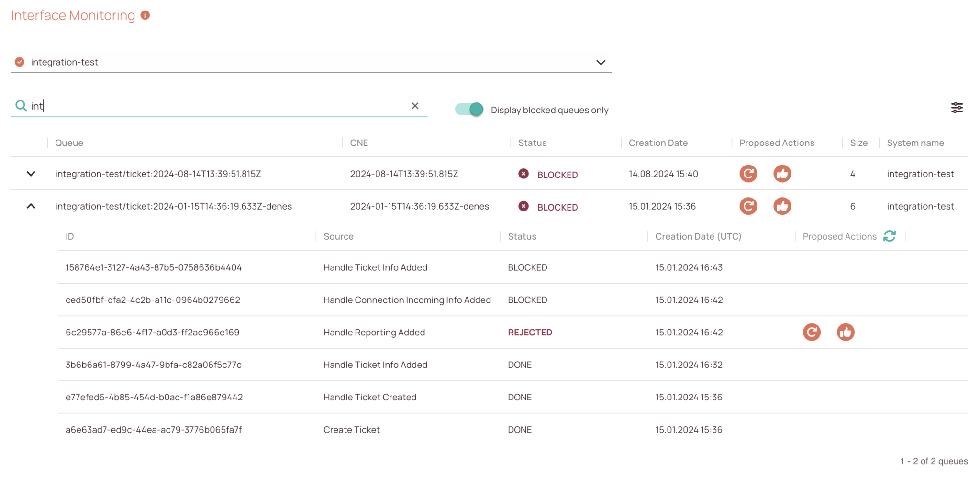Open the filter settings icon top right
The image size is (980, 477).
pyautogui.click(x=957, y=107)
